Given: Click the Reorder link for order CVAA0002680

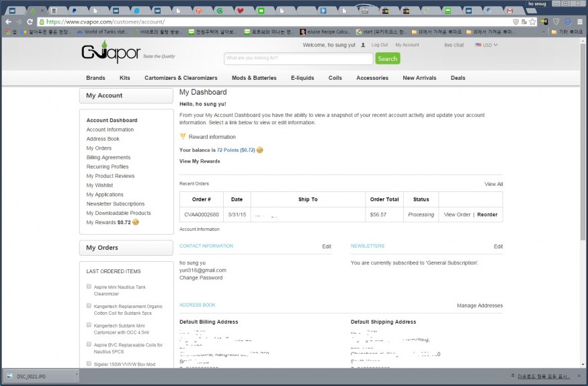Looking at the screenshot, I should (x=487, y=215).
